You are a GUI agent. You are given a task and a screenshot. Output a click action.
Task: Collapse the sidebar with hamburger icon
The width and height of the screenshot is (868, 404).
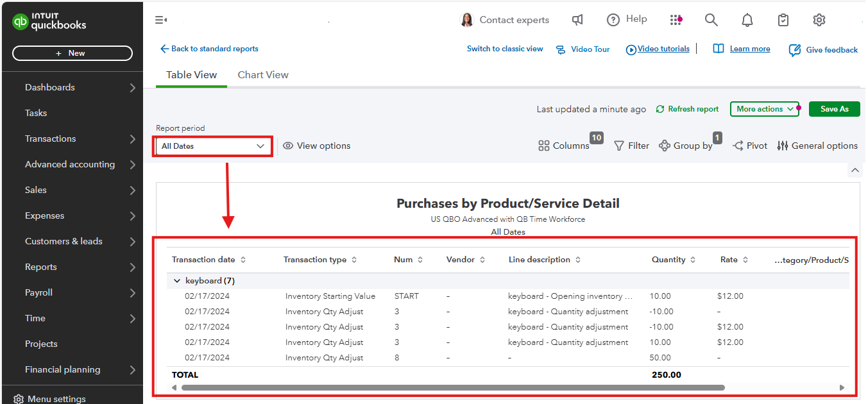point(160,20)
